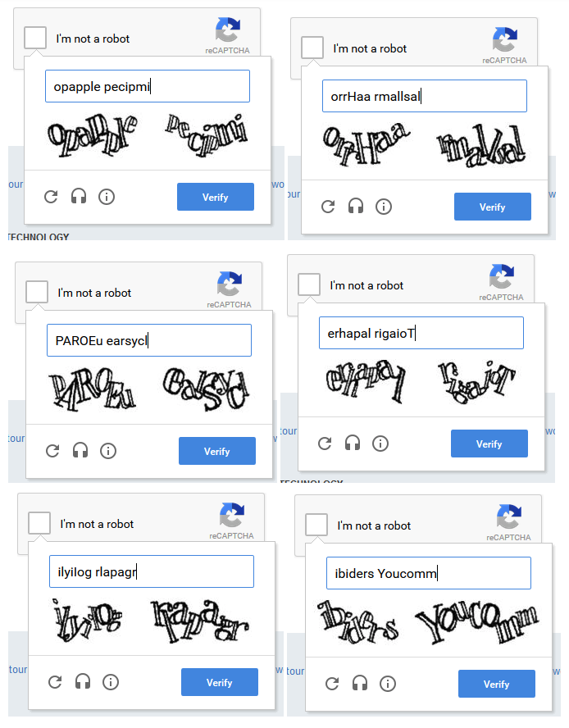
Task: Open info icon in "PAROEu earsycl" captcha
Action: (x=108, y=451)
